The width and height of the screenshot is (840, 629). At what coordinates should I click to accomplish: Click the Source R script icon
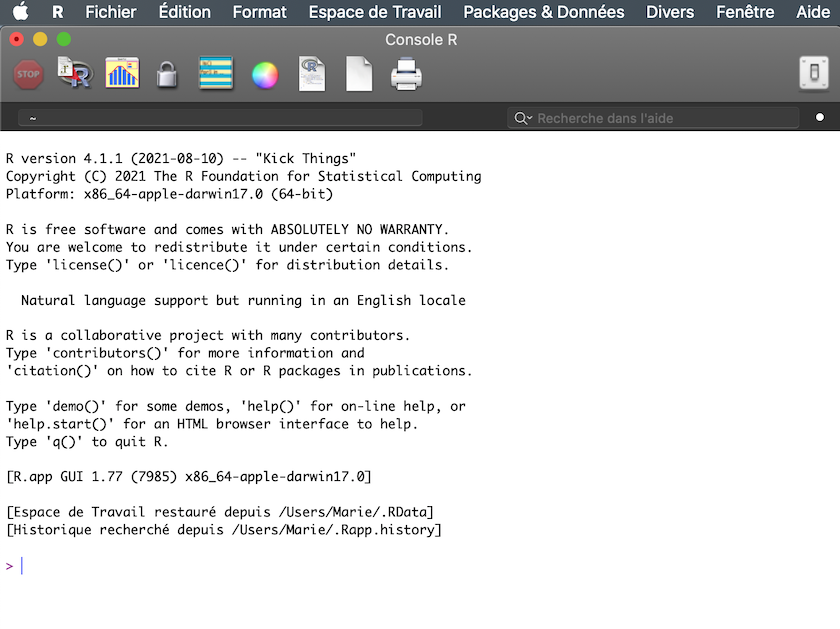[x=74, y=74]
